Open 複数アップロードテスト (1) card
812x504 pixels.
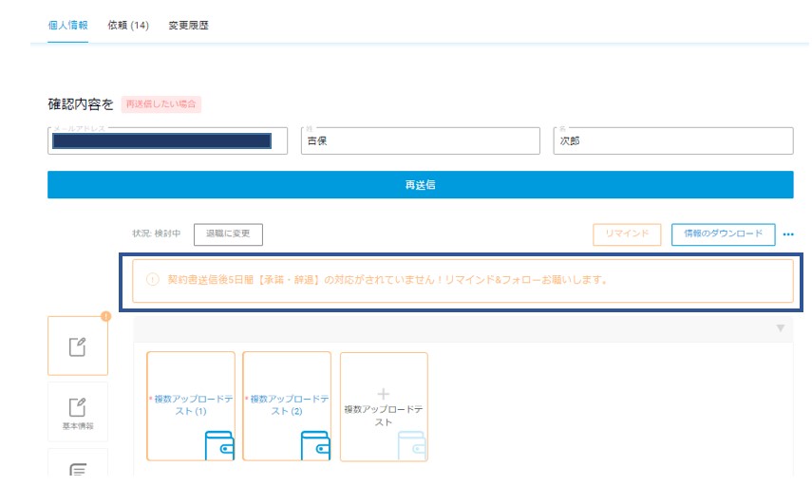(191, 406)
